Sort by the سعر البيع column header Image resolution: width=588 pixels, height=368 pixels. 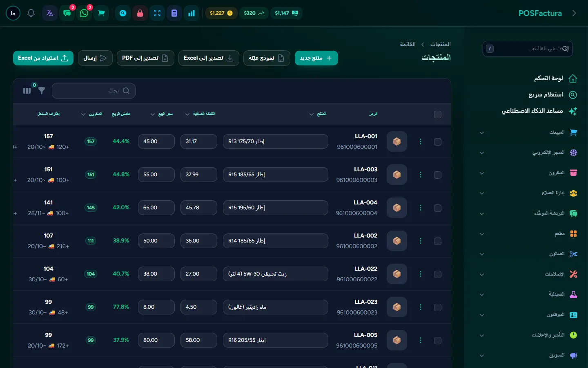162,114
